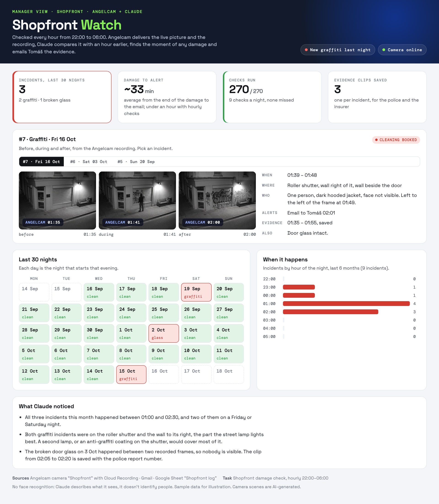This screenshot has height=504, width=439.
Task: Open the Evidence Clips Saved card
Action: point(377,97)
